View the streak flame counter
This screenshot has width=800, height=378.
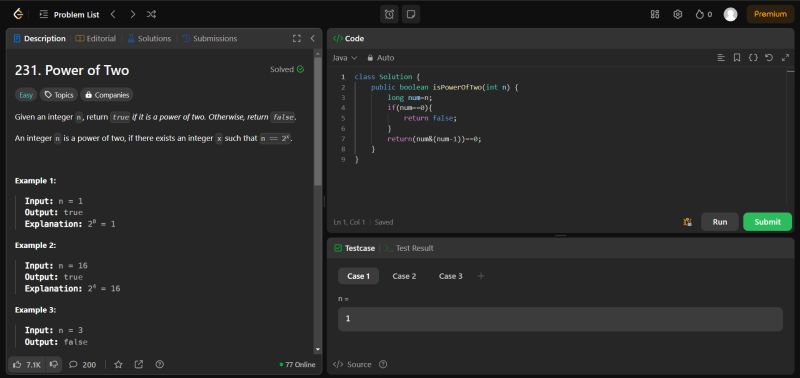(704, 14)
